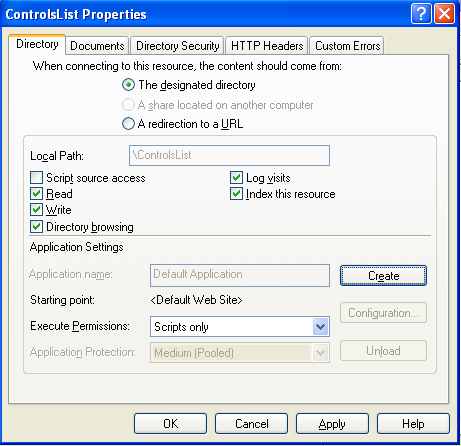
Task: Uncheck the Read permission checkbox
Action: pyautogui.click(x=36, y=194)
